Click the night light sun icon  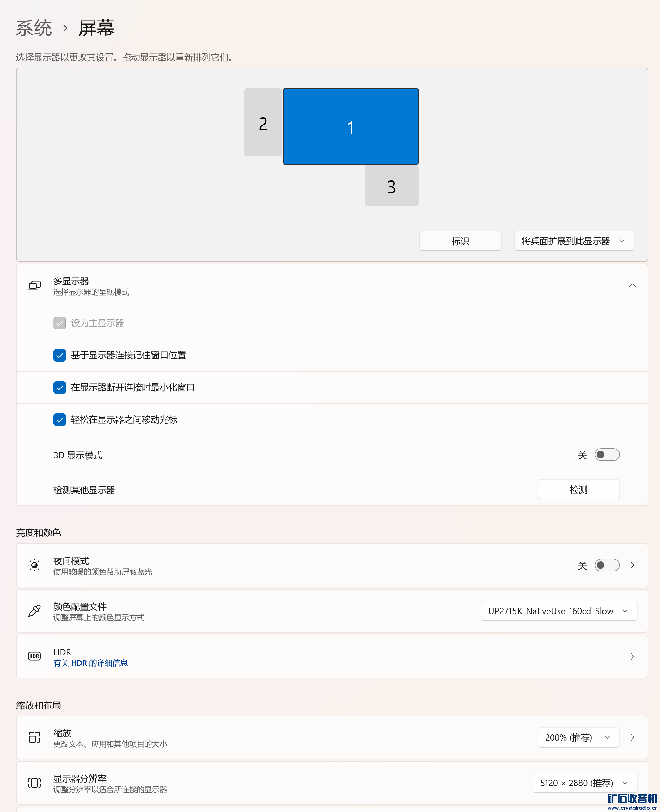click(34, 565)
